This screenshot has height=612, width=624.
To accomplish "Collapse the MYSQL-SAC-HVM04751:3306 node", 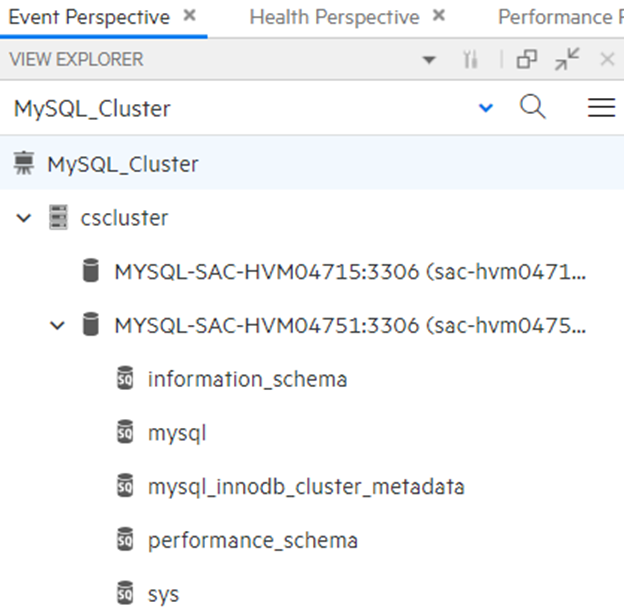I will point(57,326).
